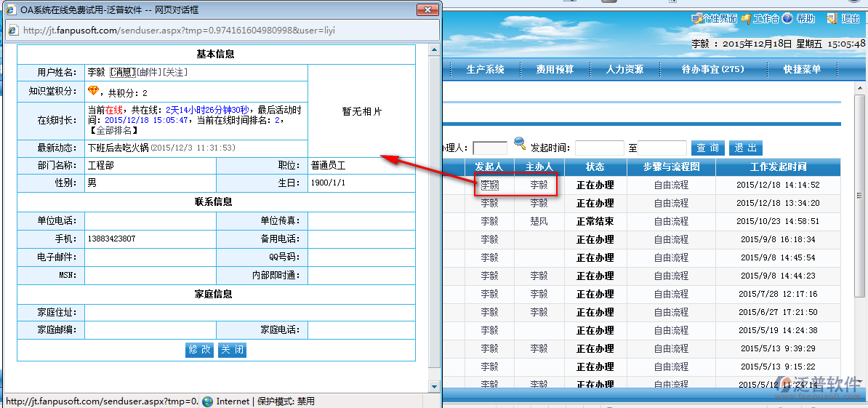
Task: Click the [关注] follow link
Action: pyautogui.click(x=175, y=72)
